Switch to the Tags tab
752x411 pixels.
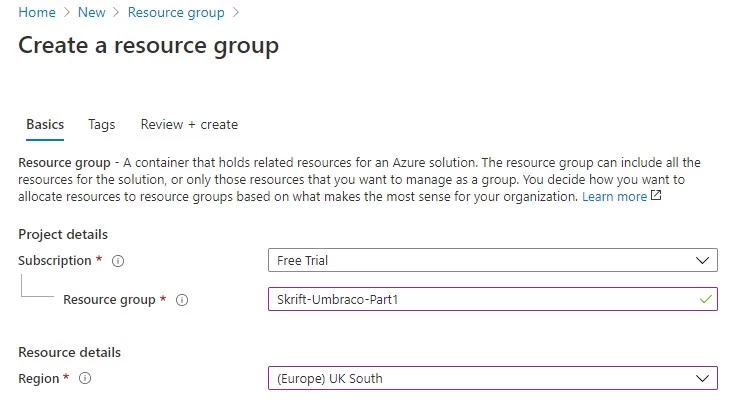coord(102,125)
